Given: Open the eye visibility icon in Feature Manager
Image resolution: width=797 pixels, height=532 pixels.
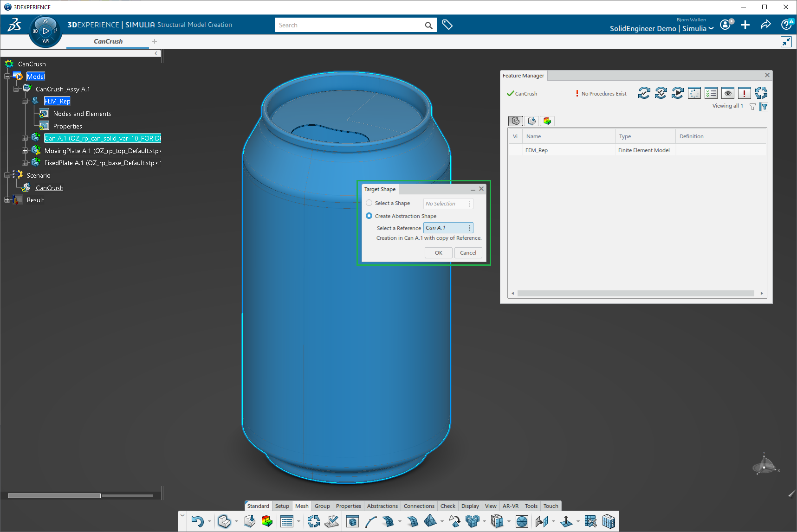Looking at the screenshot, I should [x=727, y=93].
